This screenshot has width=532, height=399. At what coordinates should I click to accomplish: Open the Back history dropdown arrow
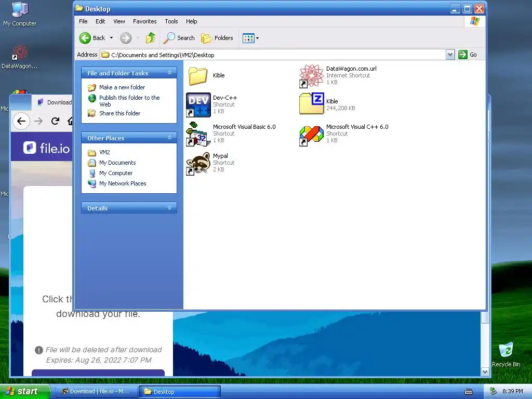(111, 38)
